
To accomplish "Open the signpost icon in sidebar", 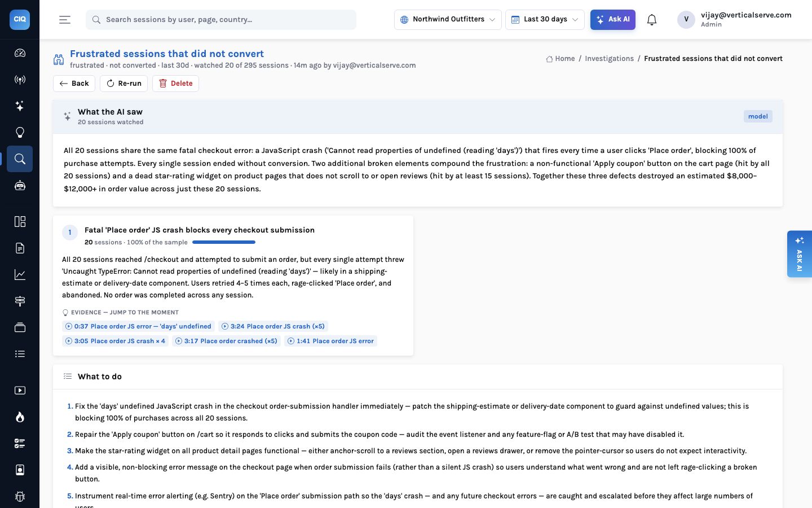I will pyautogui.click(x=20, y=301).
